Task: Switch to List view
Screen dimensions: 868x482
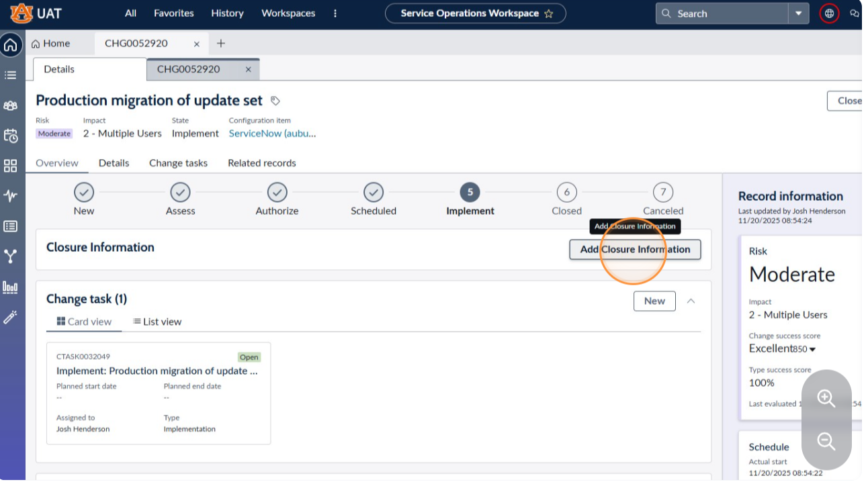Action: click(157, 322)
